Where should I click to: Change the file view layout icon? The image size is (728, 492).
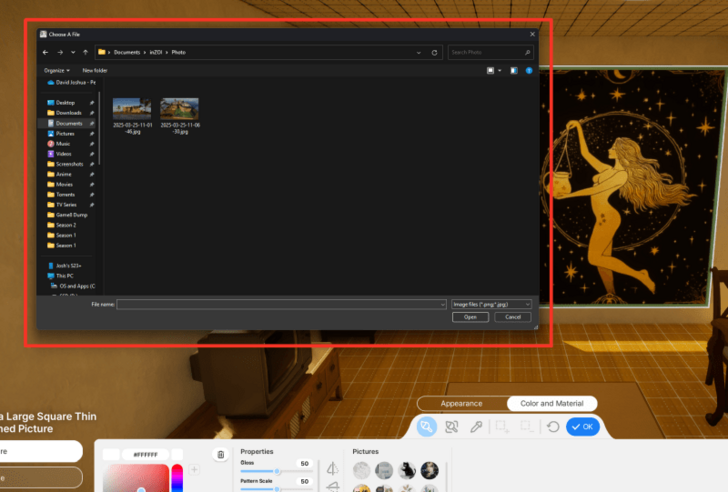490,71
